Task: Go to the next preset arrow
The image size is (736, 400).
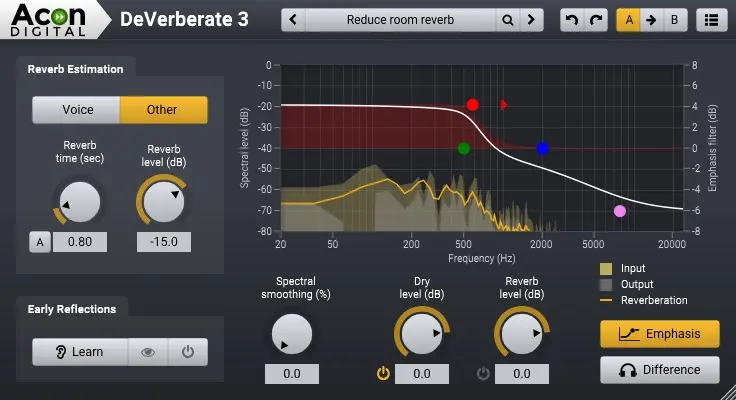Action: [531, 20]
